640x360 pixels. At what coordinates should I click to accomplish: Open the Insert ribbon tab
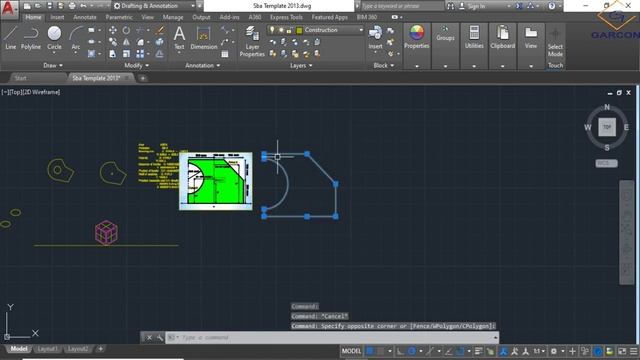[x=57, y=17]
